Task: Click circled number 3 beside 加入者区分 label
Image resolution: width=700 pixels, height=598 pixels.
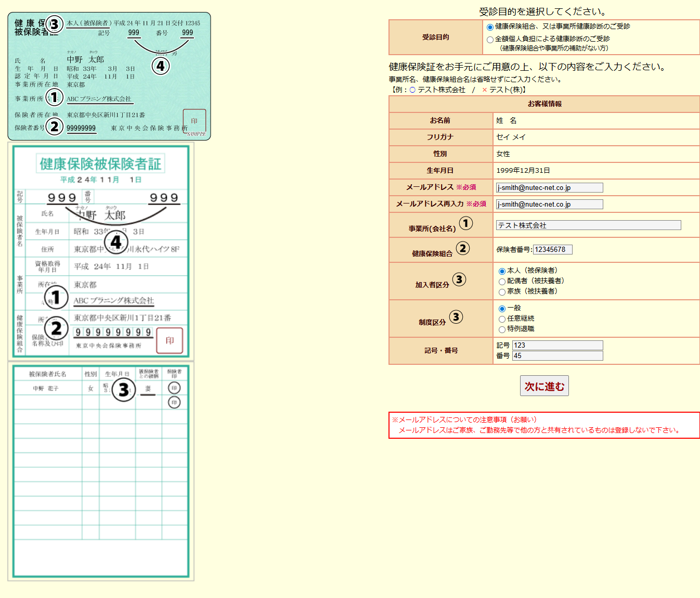Action: coord(459,279)
